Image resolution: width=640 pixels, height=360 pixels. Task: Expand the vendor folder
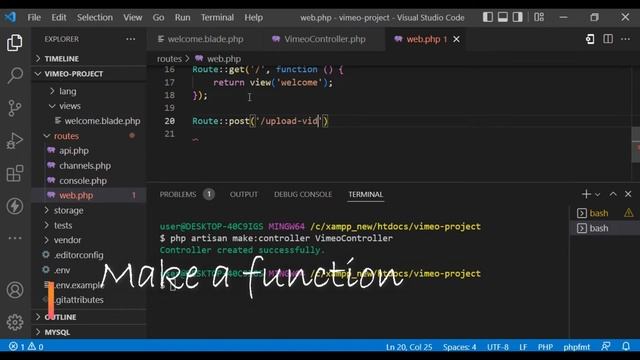coord(89,240)
